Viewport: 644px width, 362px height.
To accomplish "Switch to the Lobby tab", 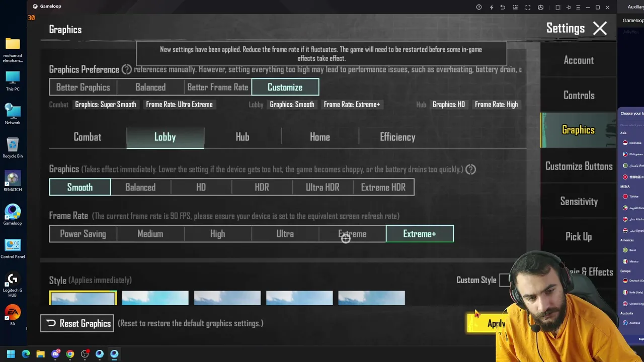I will 165,137.
